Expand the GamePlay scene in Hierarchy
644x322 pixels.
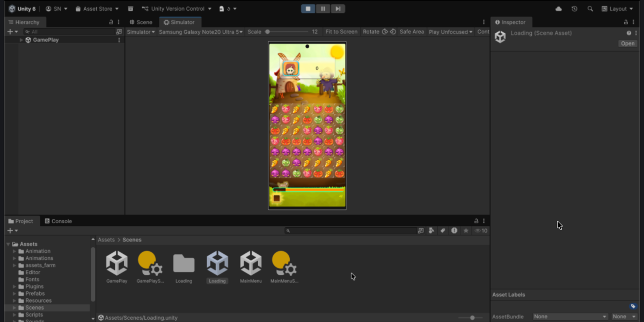pos(21,40)
